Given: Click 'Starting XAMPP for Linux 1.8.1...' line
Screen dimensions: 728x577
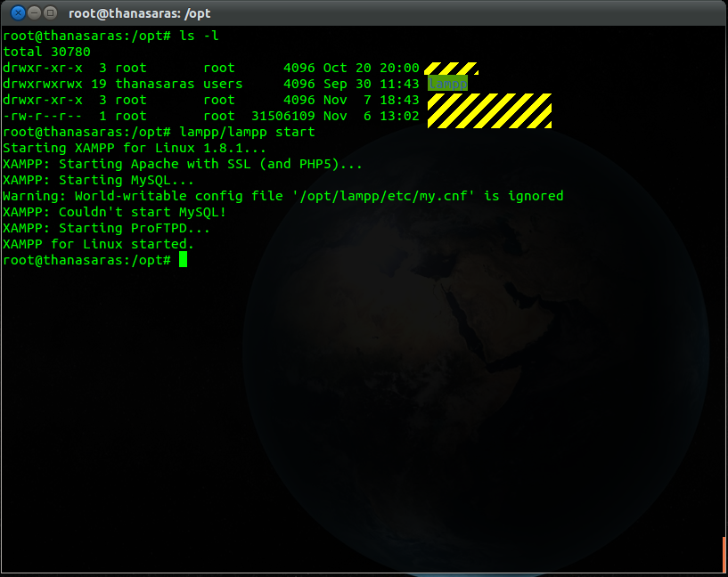Looking at the screenshot, I should pos(135,148).
